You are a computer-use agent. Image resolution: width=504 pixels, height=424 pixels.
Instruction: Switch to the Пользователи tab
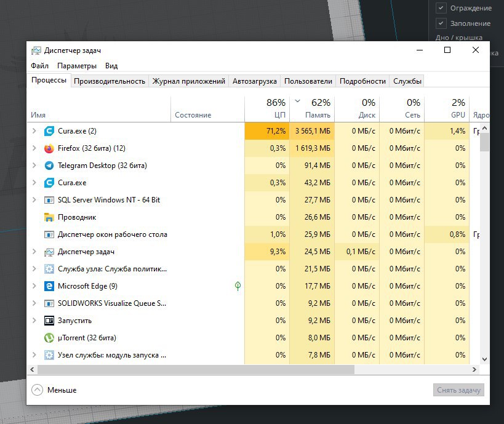(308, 81)
